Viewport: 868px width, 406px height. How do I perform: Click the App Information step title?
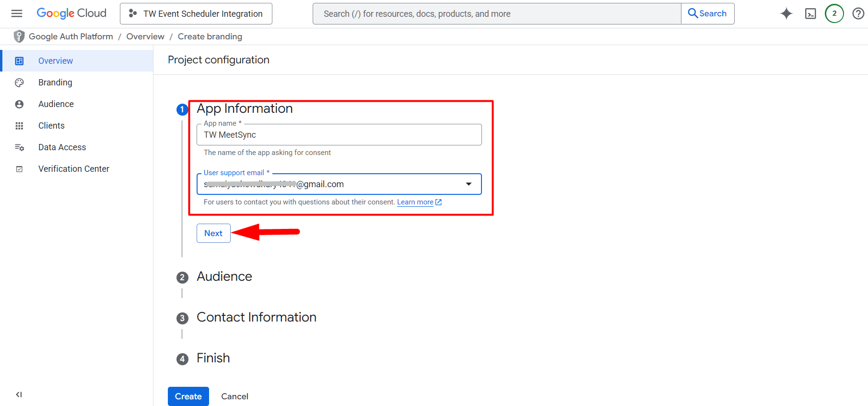pos(245,108)
